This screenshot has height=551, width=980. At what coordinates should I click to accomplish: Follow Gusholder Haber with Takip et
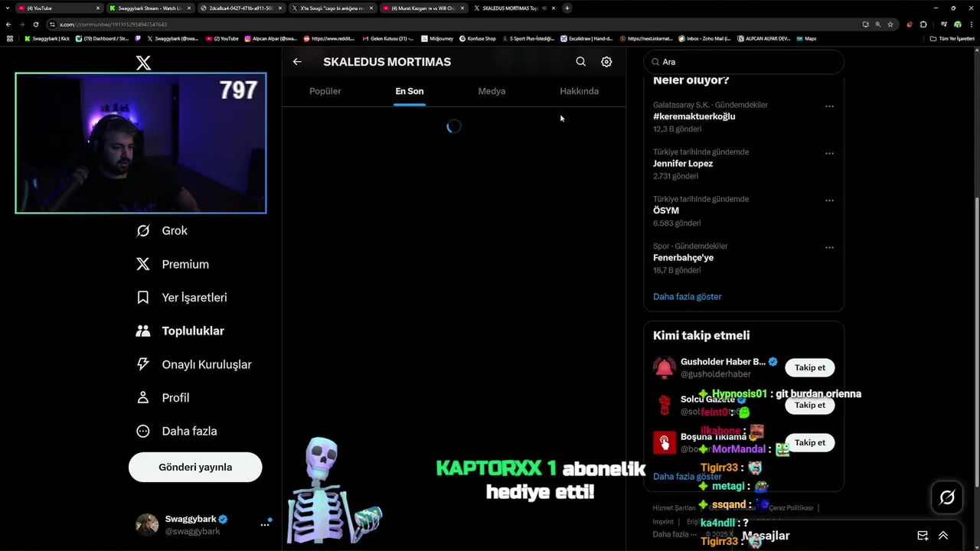tap(809, 367)
